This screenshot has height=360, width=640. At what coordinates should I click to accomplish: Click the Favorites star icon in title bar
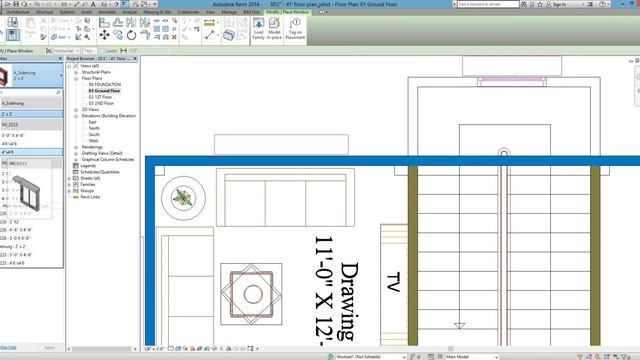[x=540, y=4]
